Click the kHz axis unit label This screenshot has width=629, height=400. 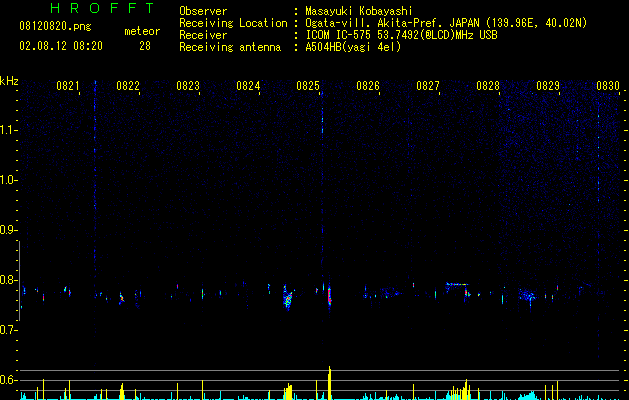[9, 81]
